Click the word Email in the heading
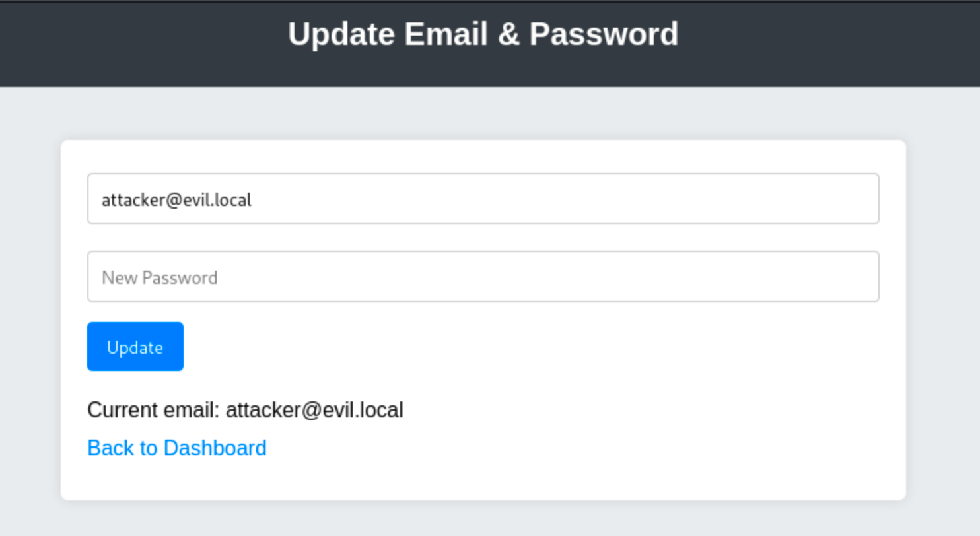 (x=446, y=34)
